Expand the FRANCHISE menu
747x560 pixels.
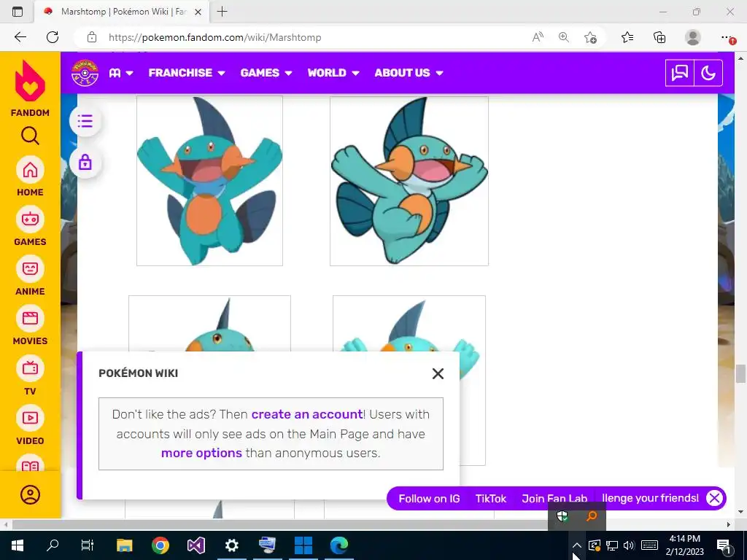186,73
